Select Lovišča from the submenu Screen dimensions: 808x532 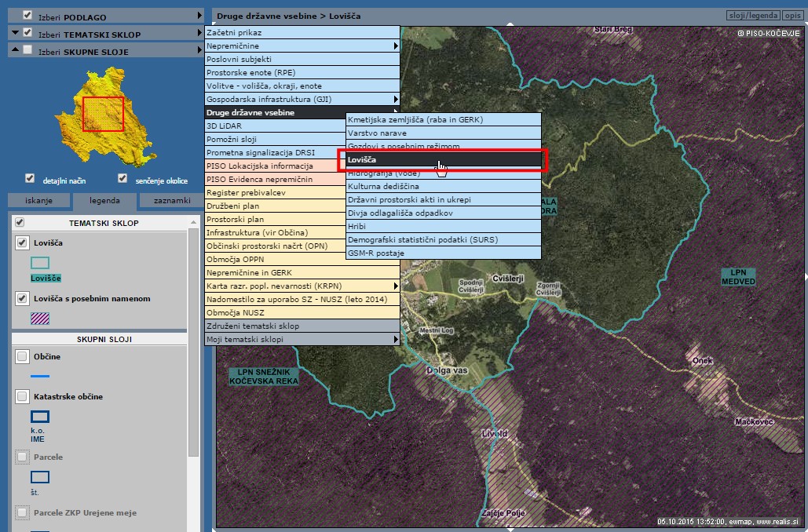(x=443, y=160)
